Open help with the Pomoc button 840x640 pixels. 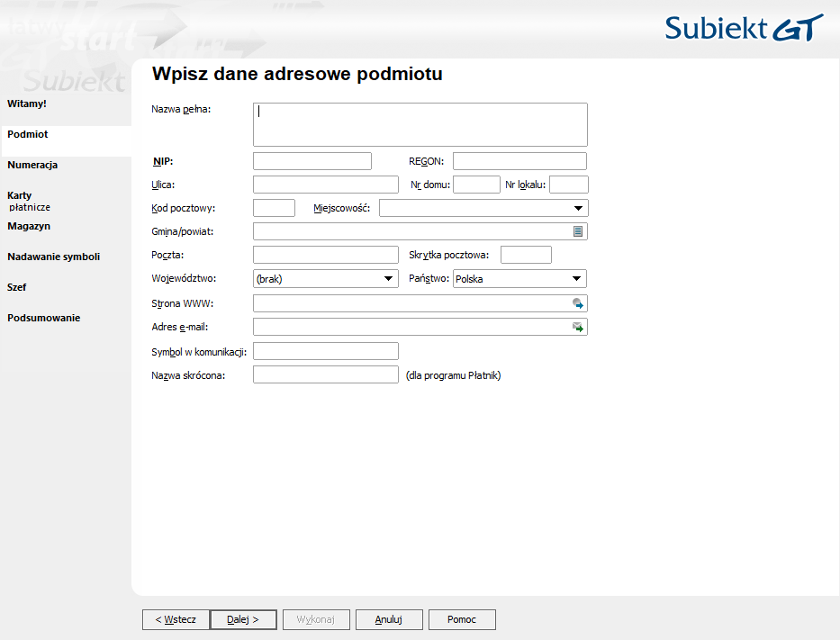coord(462,619)
